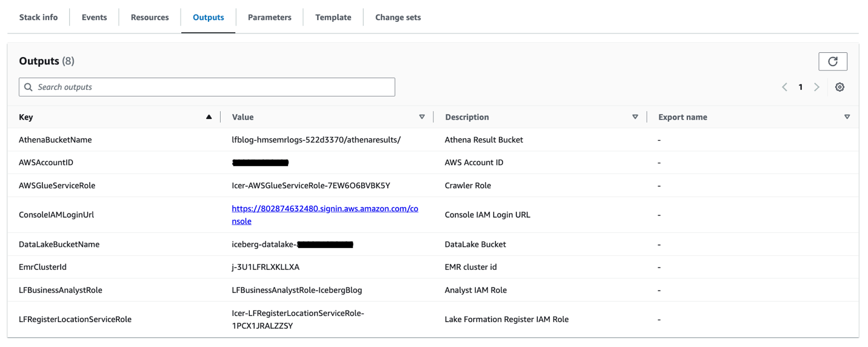Switch to the Resources tab
Screen dimensions: 868x347
(x=150, y=18)
